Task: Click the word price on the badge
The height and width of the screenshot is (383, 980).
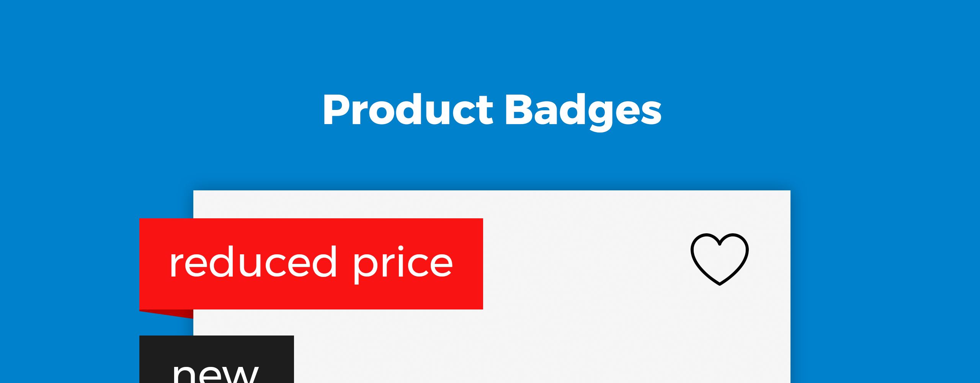Action: [x=403, y=264]
